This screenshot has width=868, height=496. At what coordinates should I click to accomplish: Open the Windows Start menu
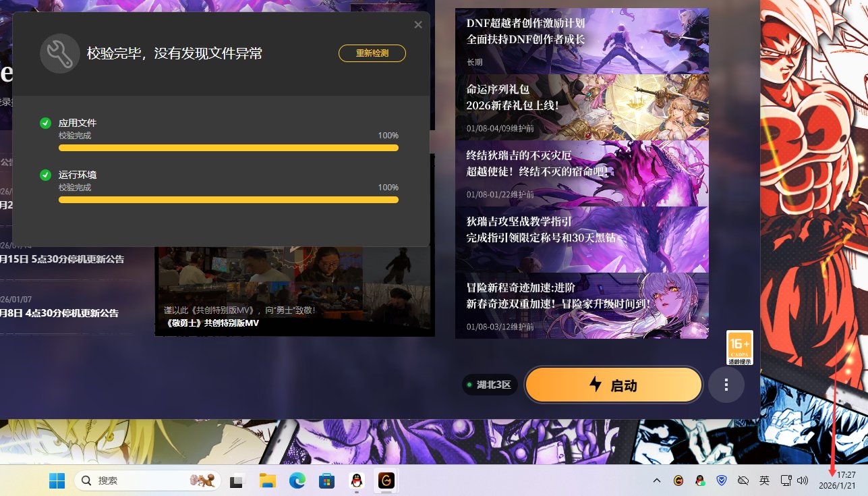[57, 481]
